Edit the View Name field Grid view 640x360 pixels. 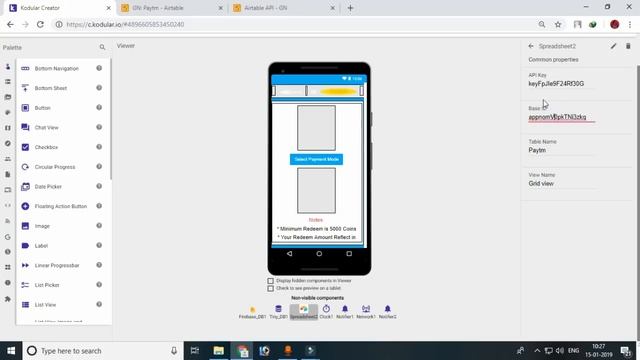click(562, 184)
